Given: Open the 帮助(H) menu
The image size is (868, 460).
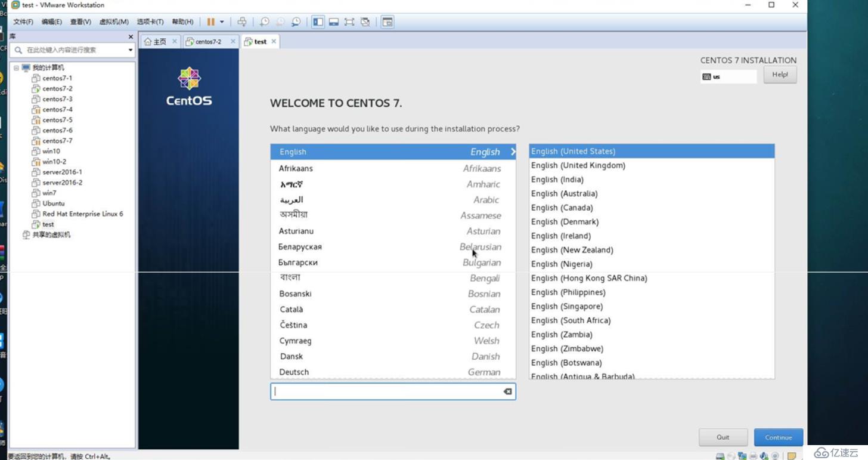Looking at the screenshot, I should (182, 22).
